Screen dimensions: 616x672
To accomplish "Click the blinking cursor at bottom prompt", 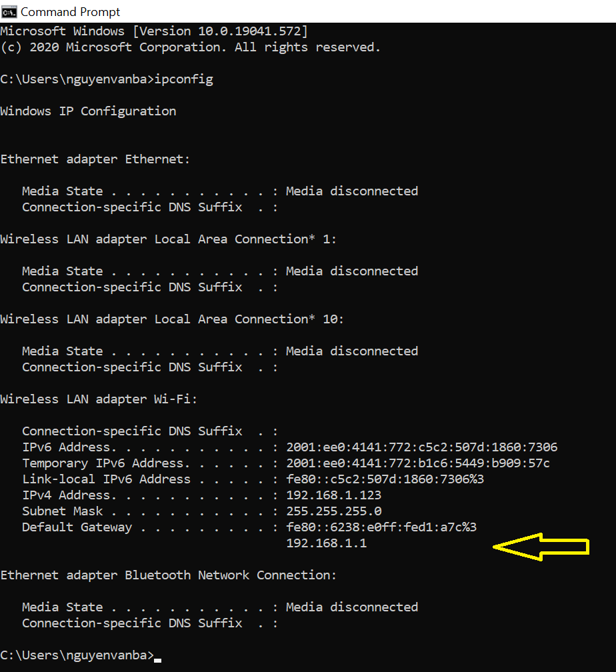I will tap(158, 661).
